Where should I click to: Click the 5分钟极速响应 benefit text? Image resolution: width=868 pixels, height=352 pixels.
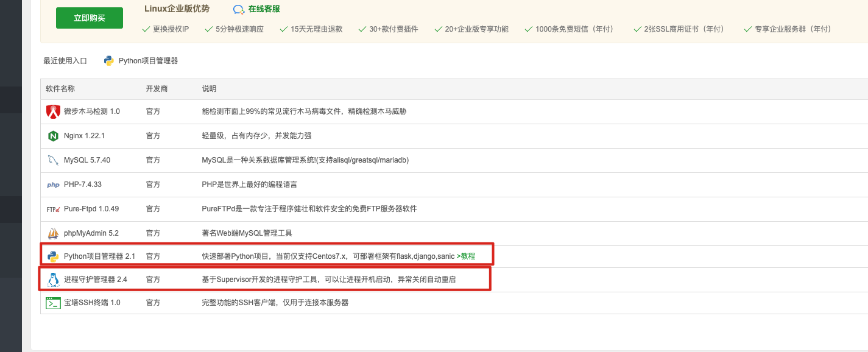point(239,29)
